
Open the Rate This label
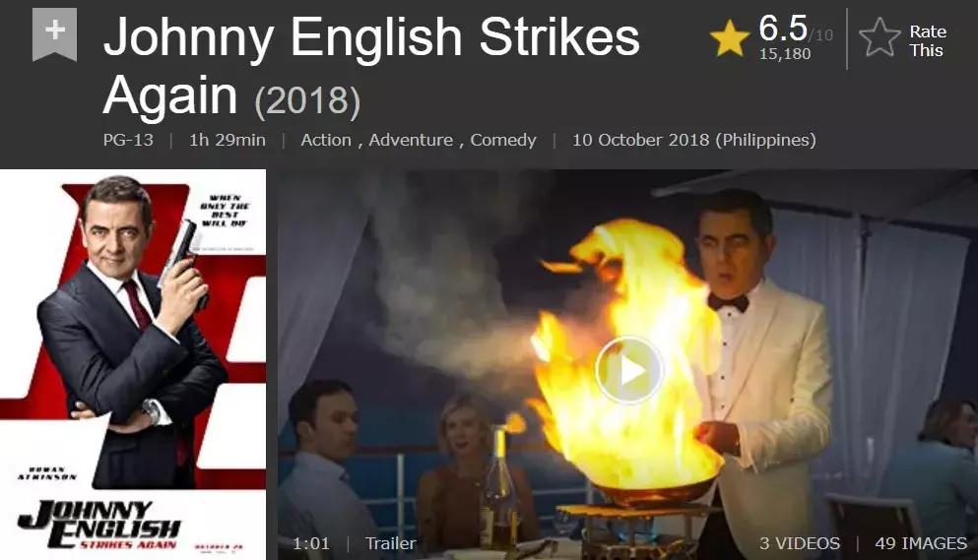tap(928, 40)
